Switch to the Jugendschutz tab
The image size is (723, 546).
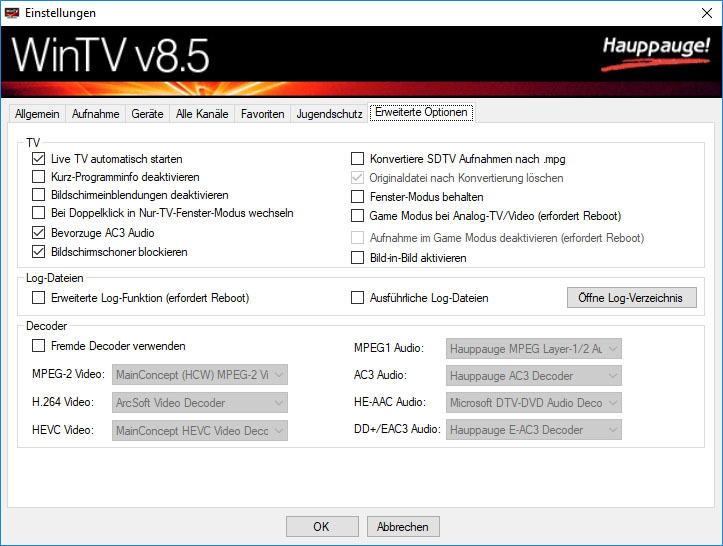click(x=329, y=114)
